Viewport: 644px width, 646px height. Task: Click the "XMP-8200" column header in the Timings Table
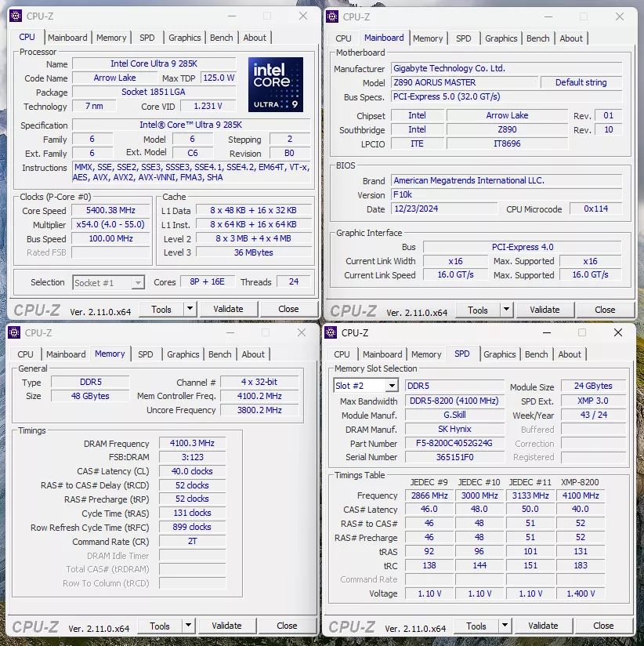(x=580, y=482)
